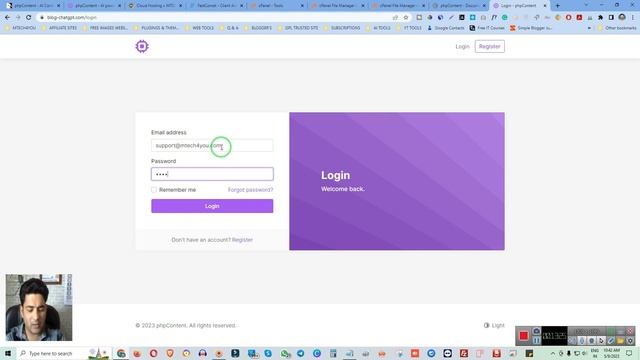Open the SUBSCRIPTIONS bookmark folder
The width and height of the screenshot is (640, 360).
[342, 28]
